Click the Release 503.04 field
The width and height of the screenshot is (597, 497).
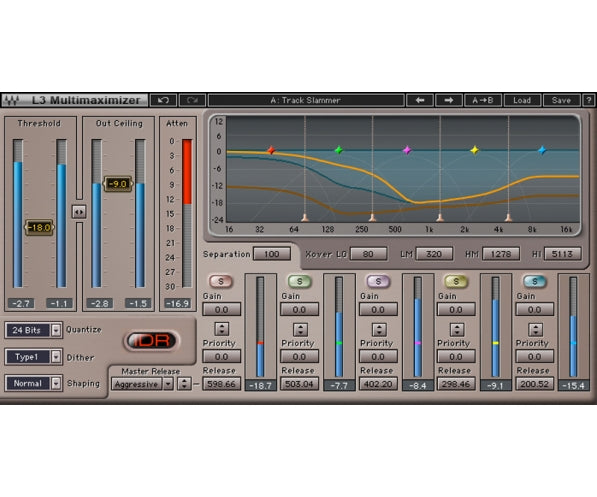299,384
